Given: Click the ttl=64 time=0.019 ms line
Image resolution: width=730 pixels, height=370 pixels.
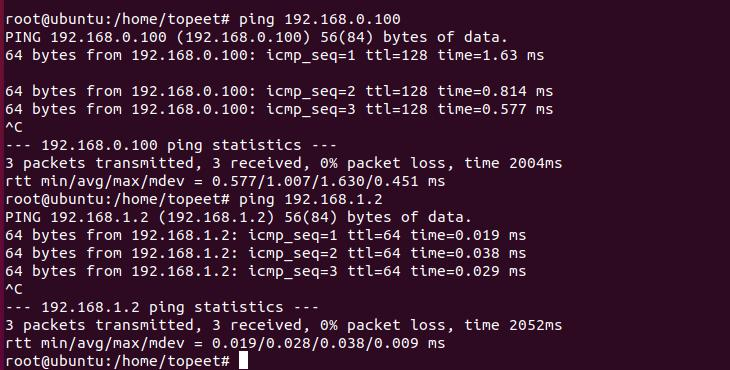Looking at the screenshot, I should pos(265,235).
